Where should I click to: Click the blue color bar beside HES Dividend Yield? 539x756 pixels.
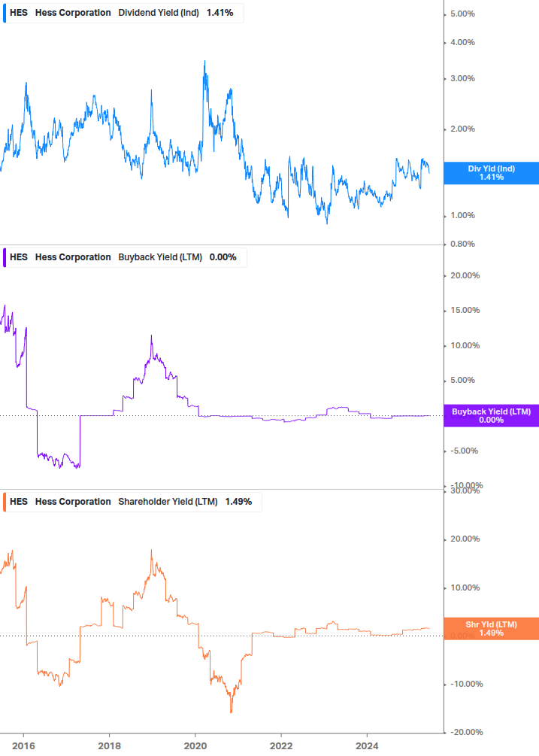pyautogui.click(x=5, y=13)
